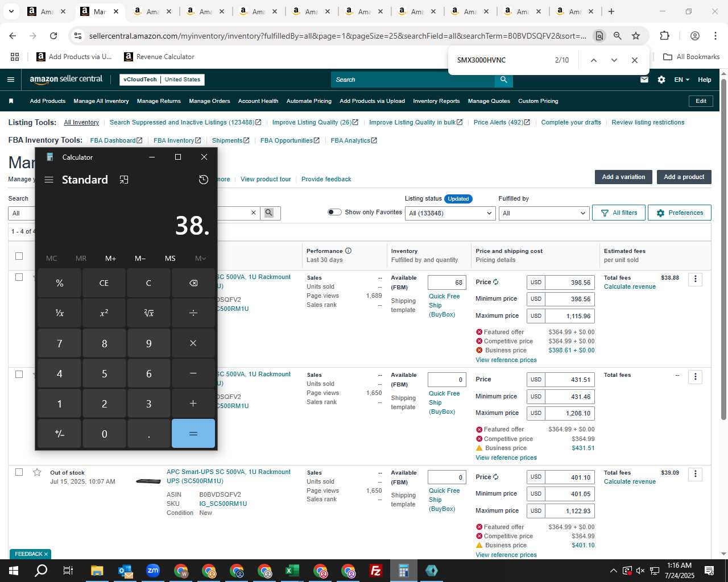Viewport: 728px width, 582px height.
Task: Click Seller Central search magnifier button
Action: point(504,80)
